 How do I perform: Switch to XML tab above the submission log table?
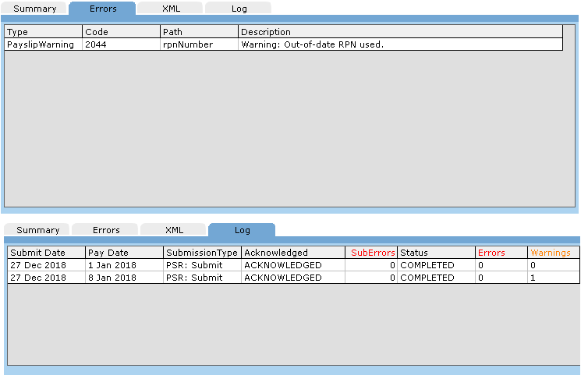[x=173, y=230]
